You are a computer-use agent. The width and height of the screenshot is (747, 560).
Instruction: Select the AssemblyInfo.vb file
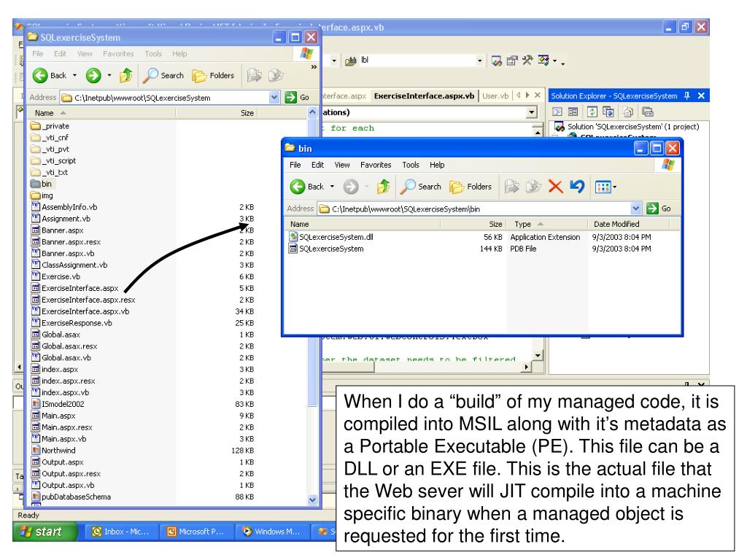(x=64, y=206)
